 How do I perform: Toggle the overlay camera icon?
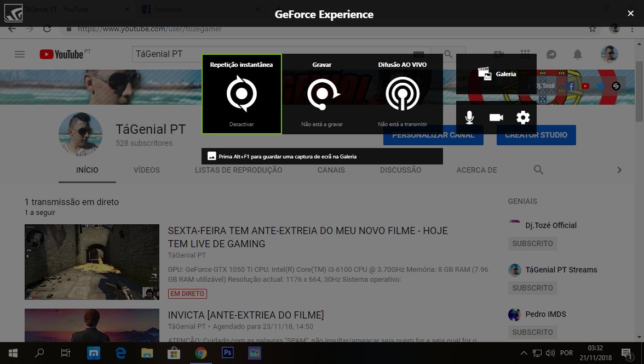[496, 118]
